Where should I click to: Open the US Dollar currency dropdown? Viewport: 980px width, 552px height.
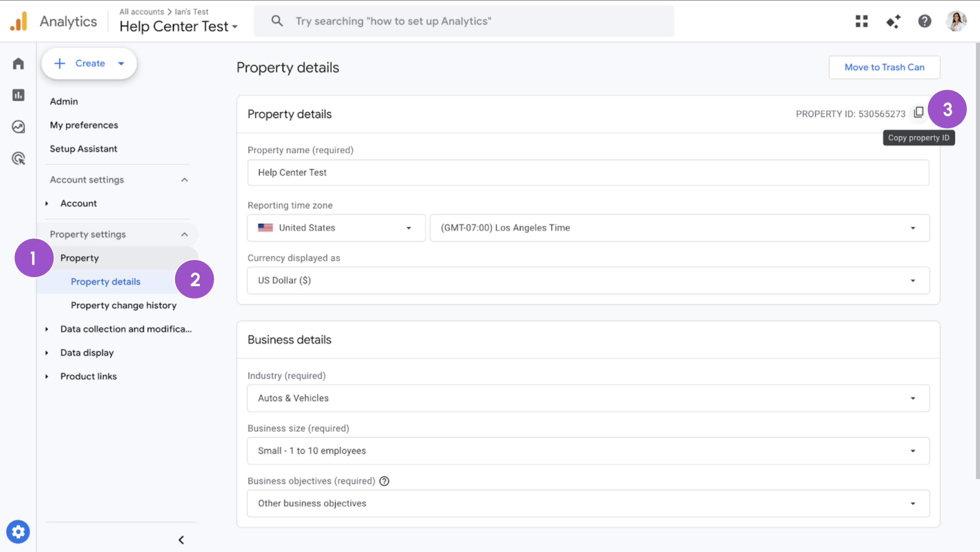tap(588, 280)
